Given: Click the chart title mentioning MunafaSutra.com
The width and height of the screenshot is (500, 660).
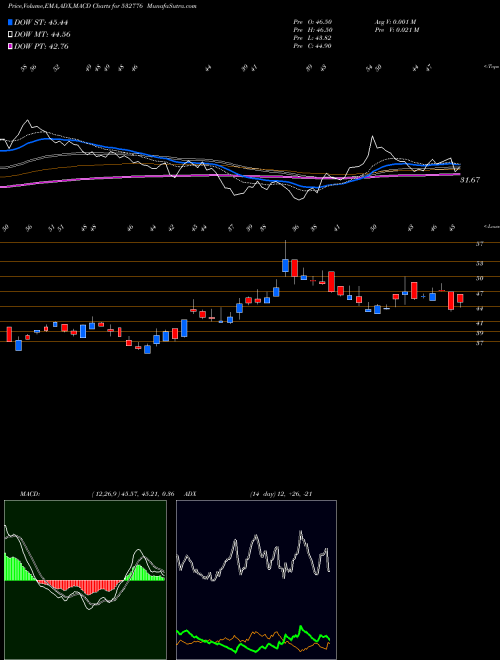Looking at the screenshot, I should tap(102, 7).
